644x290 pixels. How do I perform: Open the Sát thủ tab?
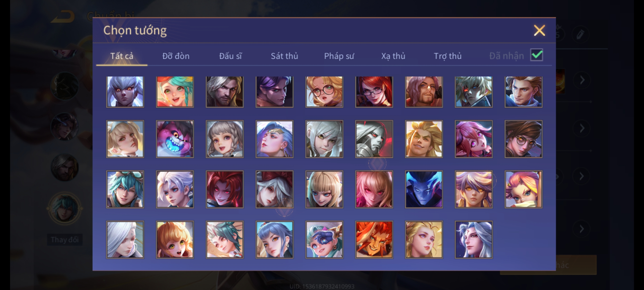pyautogui.click(x=284, y=56)
